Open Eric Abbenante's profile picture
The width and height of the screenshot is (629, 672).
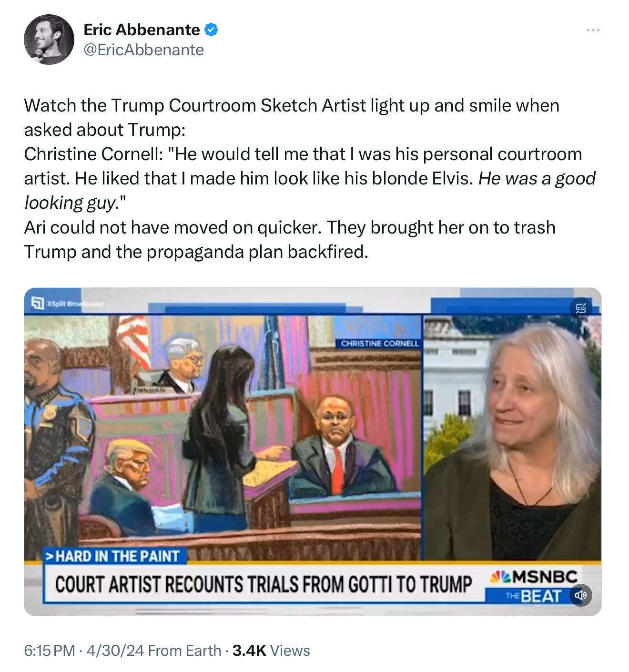coord(49,40)
